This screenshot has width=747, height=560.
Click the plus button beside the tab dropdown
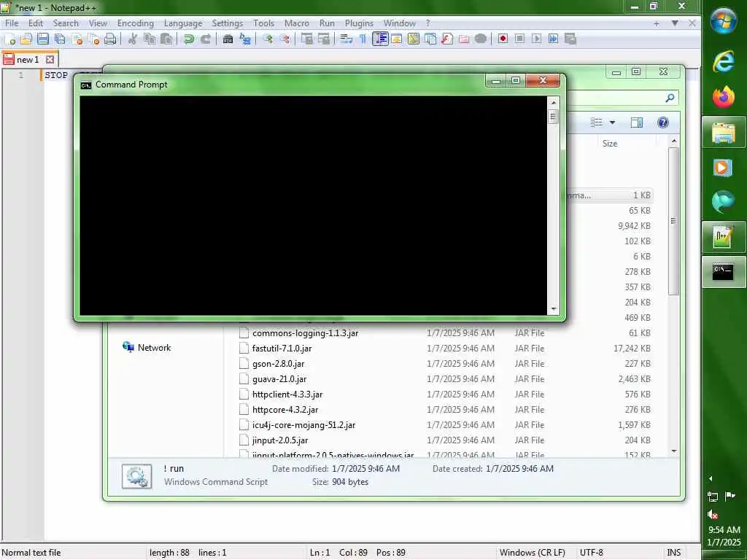coord(657,23)
